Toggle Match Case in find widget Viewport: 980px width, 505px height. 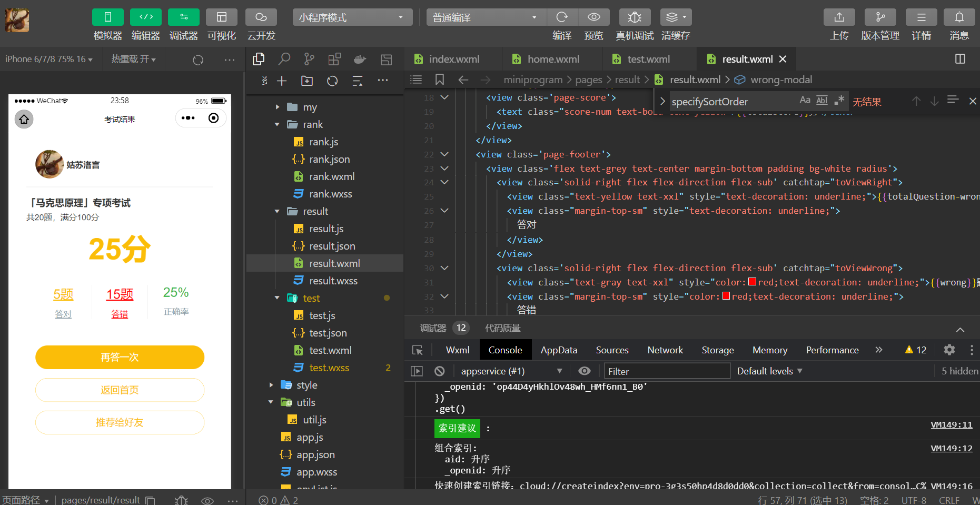[805, 100]
